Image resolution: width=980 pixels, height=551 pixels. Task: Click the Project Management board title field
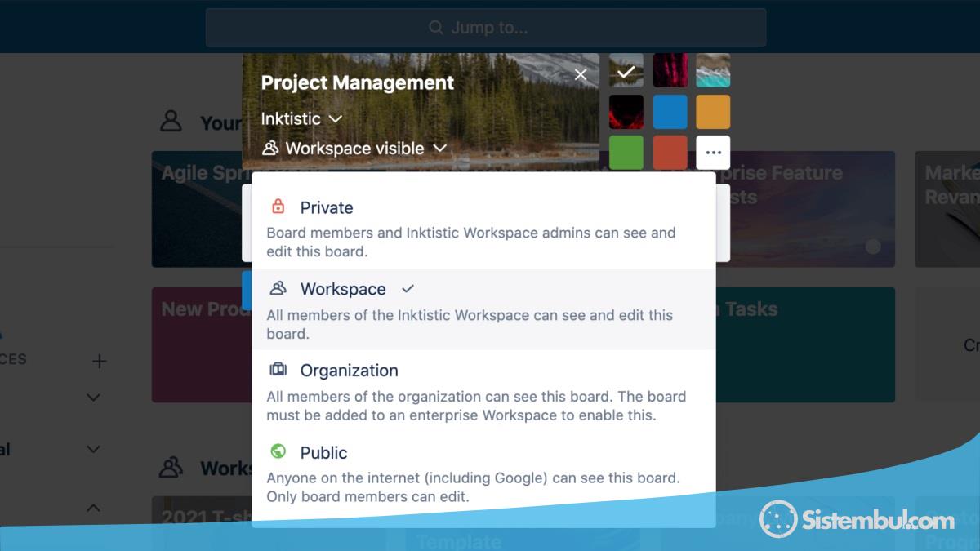coord(358,82)
